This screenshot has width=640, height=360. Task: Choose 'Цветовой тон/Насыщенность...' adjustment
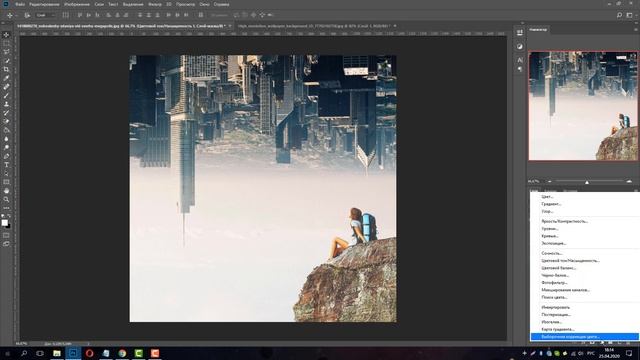(x=584, y=260)
